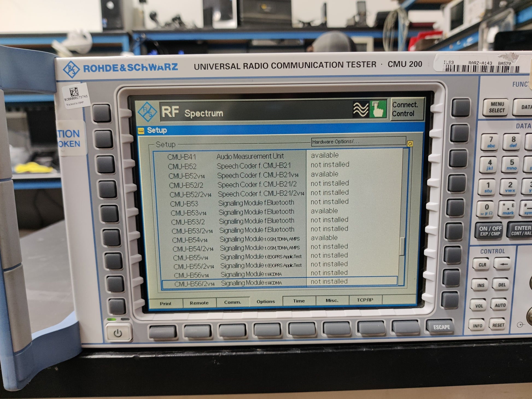Click the yellow Setup window menu icon
This screenshot has height=399, width=532.
141,131
